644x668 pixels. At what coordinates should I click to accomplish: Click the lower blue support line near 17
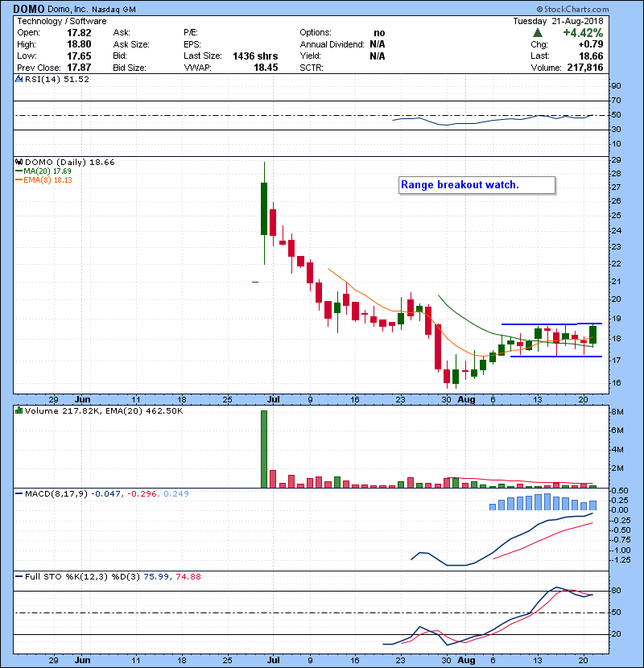click(555, 357)
